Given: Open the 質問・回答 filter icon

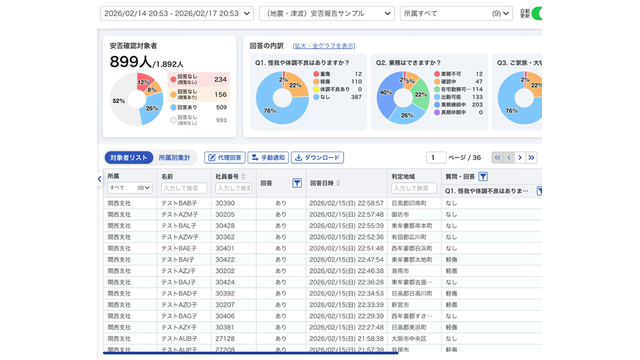Looking at the screenshot, I should [x=483, y=177].
